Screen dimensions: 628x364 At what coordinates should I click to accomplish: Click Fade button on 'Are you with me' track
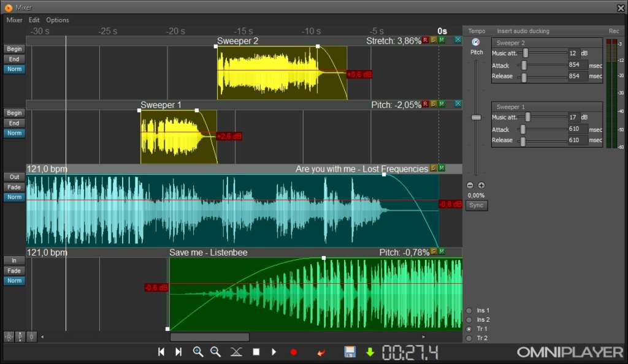(15, 187)
